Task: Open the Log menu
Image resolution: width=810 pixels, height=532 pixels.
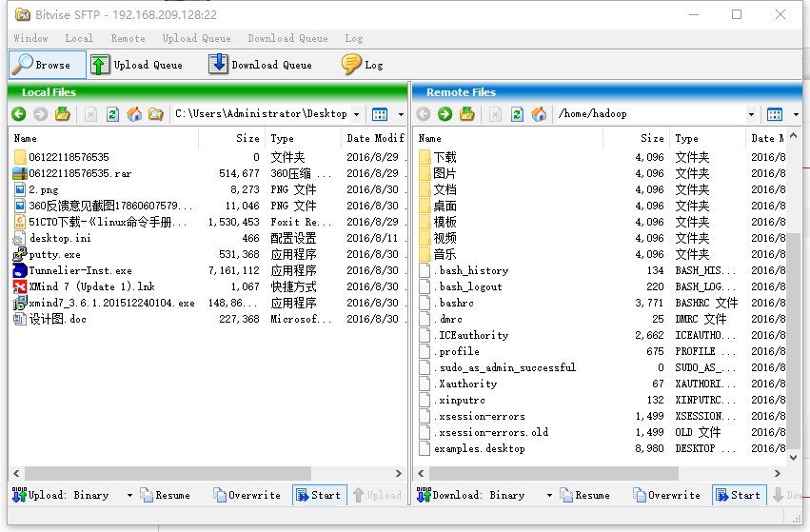Action: (x=354, y=38)
